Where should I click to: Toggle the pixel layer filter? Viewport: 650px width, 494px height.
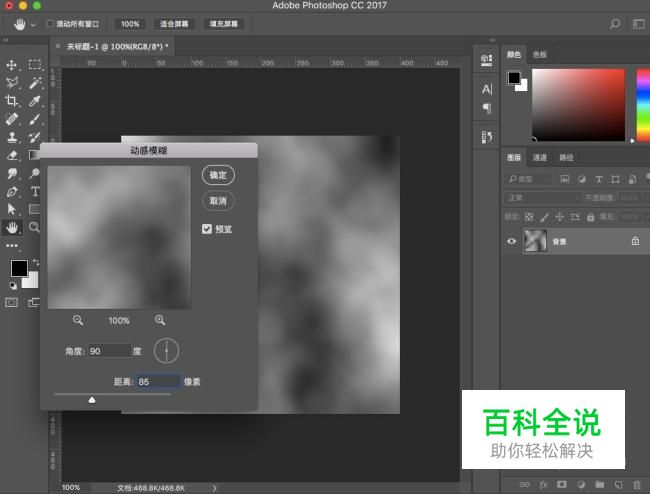tap(565, 179)
